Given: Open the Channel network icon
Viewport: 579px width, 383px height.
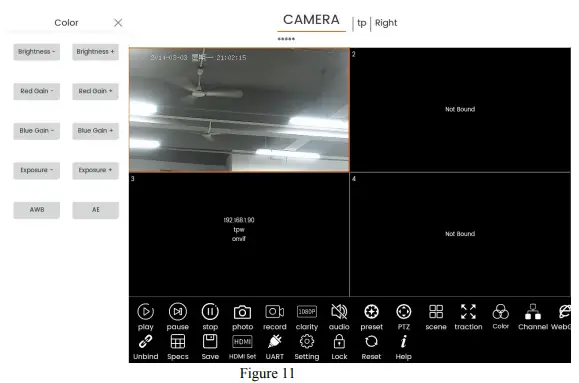Looking at the screenshot, I should point(533,312).
